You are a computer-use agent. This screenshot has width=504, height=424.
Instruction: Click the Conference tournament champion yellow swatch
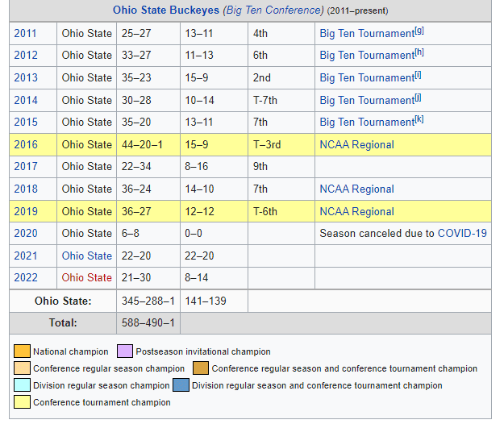click(x=23, y=402)
